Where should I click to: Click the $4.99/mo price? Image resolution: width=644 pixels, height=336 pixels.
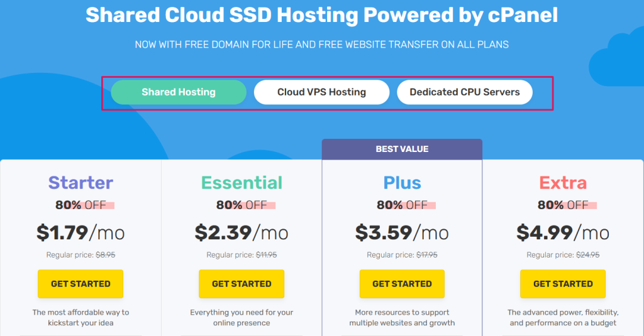coord(563,232)
